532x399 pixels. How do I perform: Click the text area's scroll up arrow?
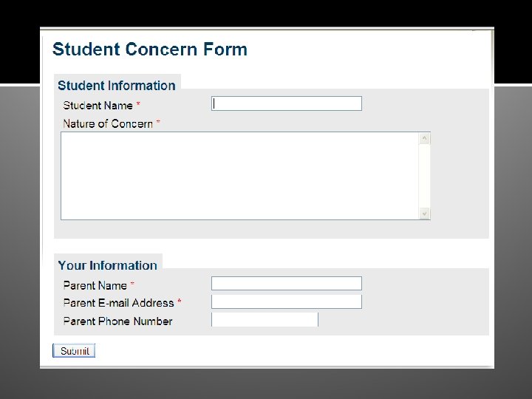click(425, 138)
